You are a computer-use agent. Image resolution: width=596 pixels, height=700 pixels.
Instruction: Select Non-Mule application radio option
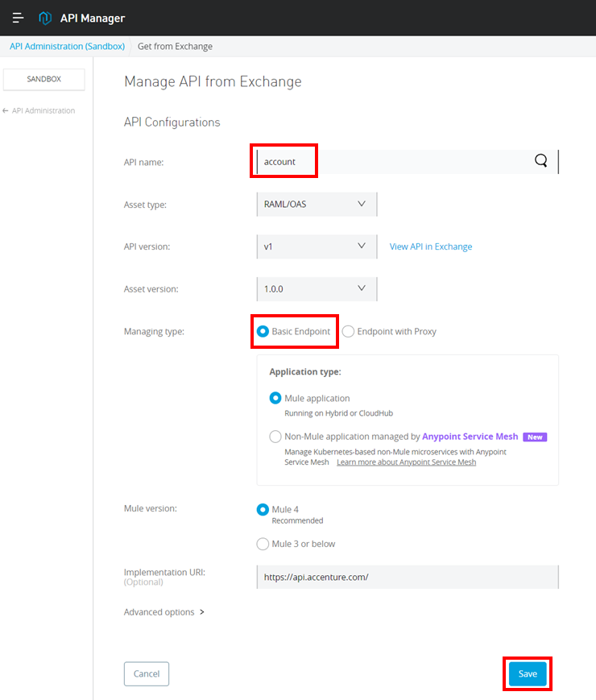(x=275, y=437)
